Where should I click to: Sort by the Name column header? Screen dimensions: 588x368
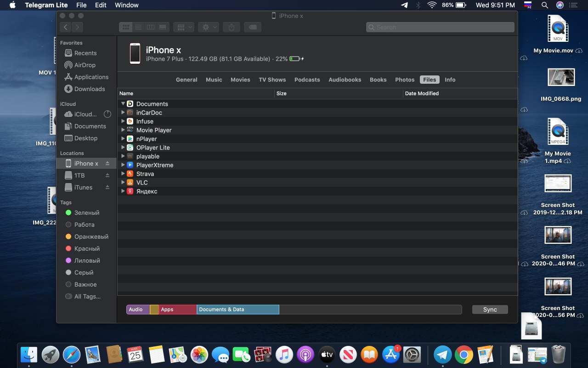[x=196, y=93]
